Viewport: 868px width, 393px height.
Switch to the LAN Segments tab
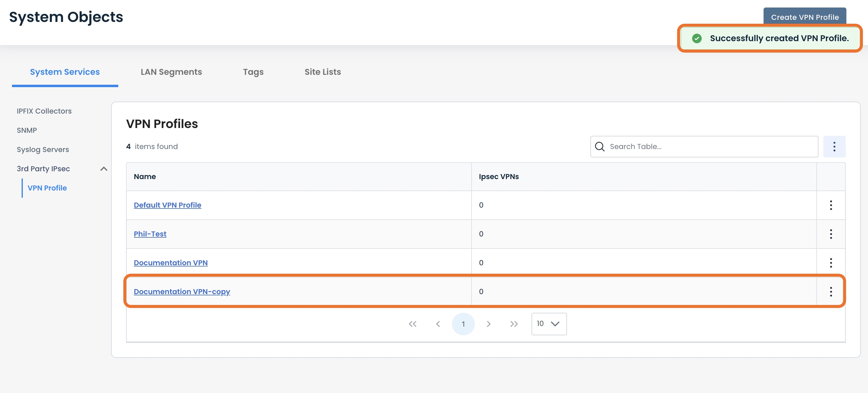coord(171,72)
